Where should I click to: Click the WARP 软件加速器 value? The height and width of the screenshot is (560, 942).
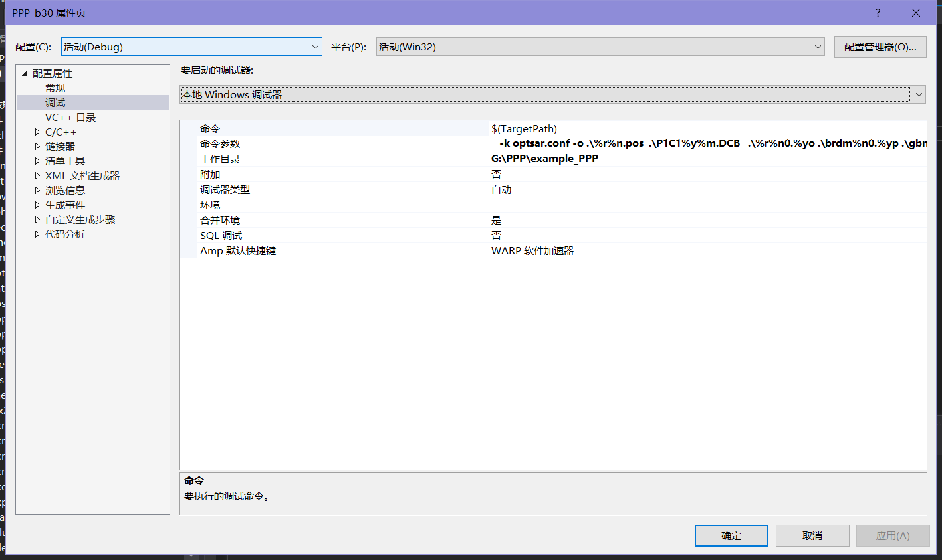532,250
